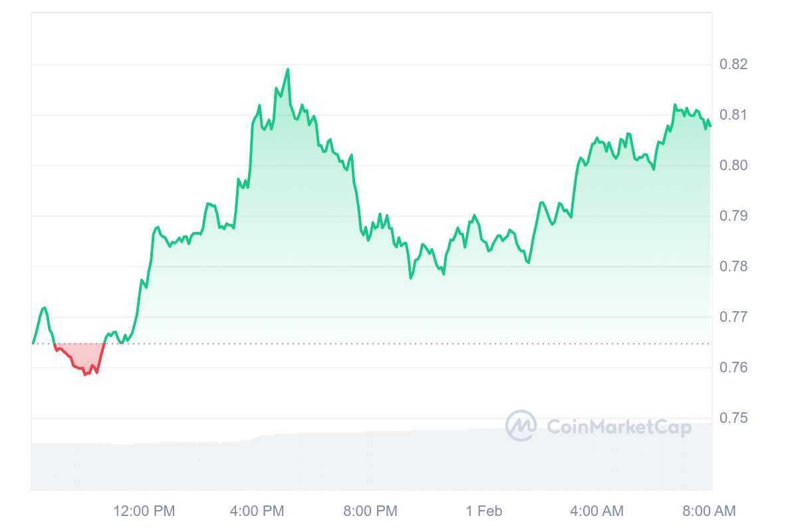Click the 0.82 price axis label
Image resolution: width=798 pixels, height=532 pixels.
point(733,65)
